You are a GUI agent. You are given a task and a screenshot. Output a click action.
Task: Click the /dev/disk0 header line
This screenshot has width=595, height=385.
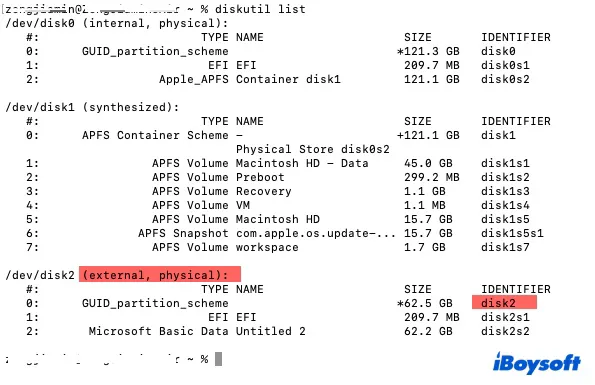click(x=117, y=23)
